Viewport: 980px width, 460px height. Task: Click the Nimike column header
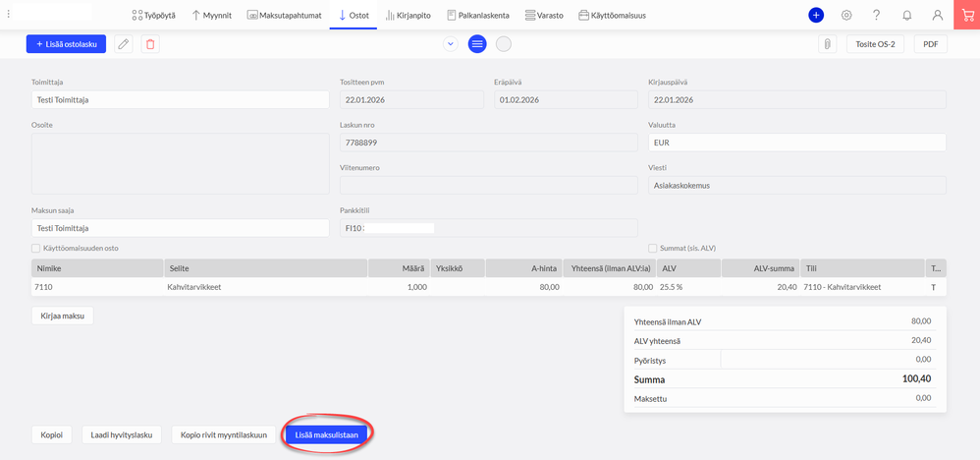click(x=97, y=268)
